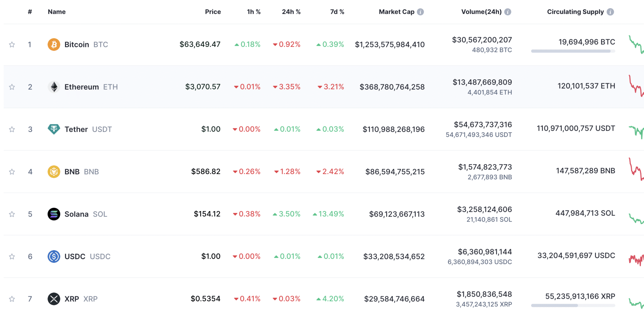Click the USDC coin logo
Viewport: 644px width, 316px height.
click(x=54, y=257)
